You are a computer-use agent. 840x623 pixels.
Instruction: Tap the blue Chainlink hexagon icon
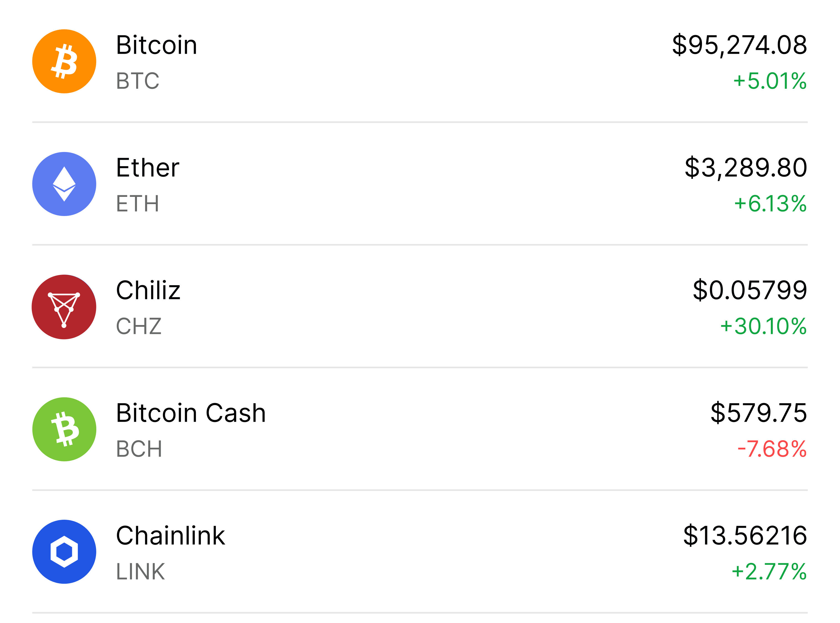point(64,552)
